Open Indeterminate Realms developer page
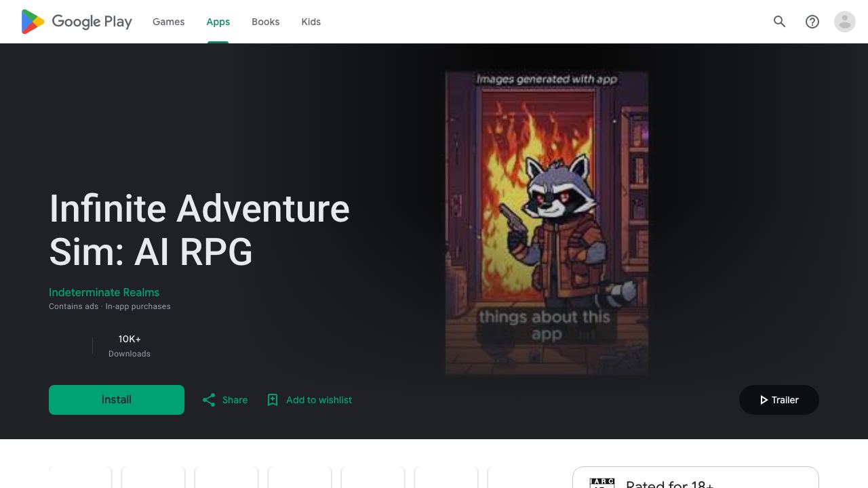 pyautogui.click(x=104, y=292)
